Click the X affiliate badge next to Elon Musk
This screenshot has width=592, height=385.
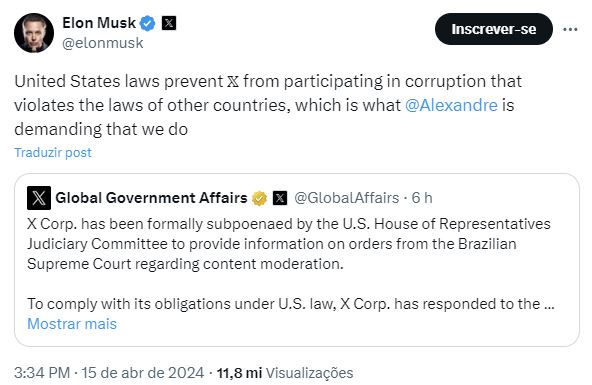[169, 23]
